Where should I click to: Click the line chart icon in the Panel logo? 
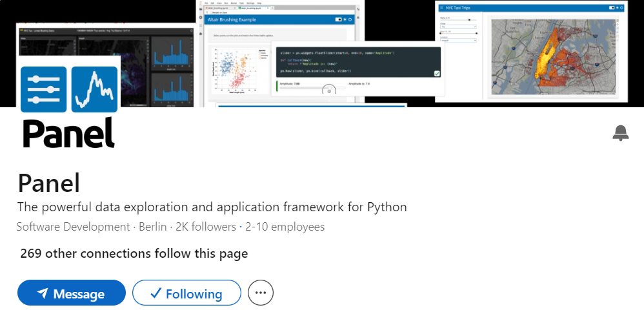tap(94, 89)
